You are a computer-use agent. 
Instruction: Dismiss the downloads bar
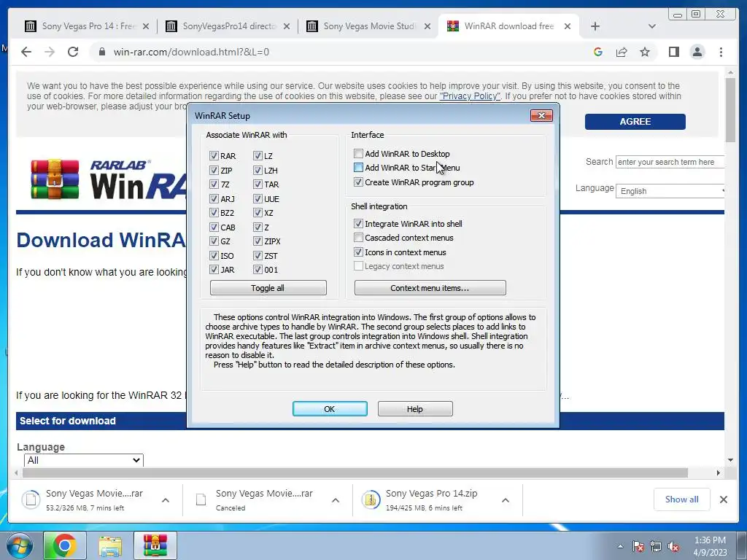coord(723,499)
